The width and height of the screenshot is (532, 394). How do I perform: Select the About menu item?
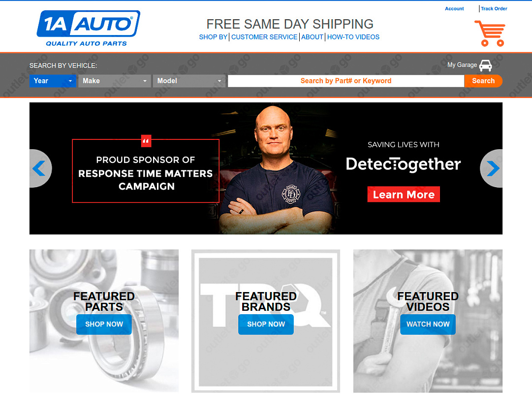312,37
